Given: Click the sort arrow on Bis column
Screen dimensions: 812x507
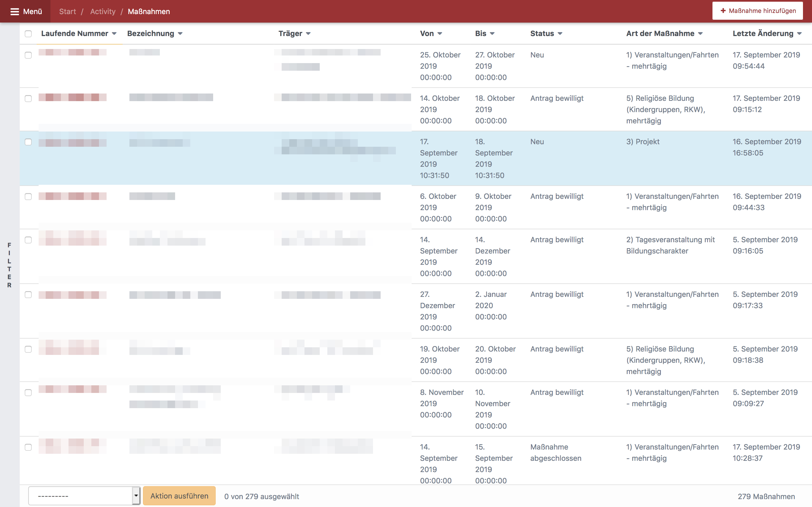Looking at the screenshot, I should (x=492, y=34).
